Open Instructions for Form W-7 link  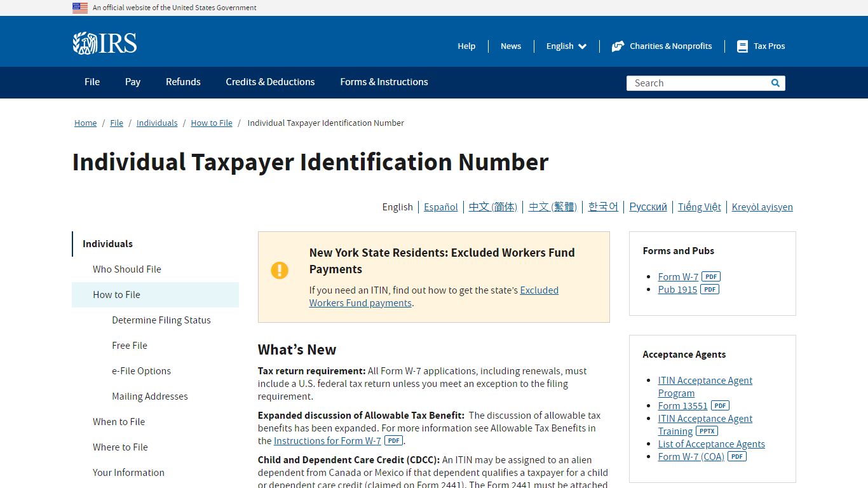[x=327, y=441]
